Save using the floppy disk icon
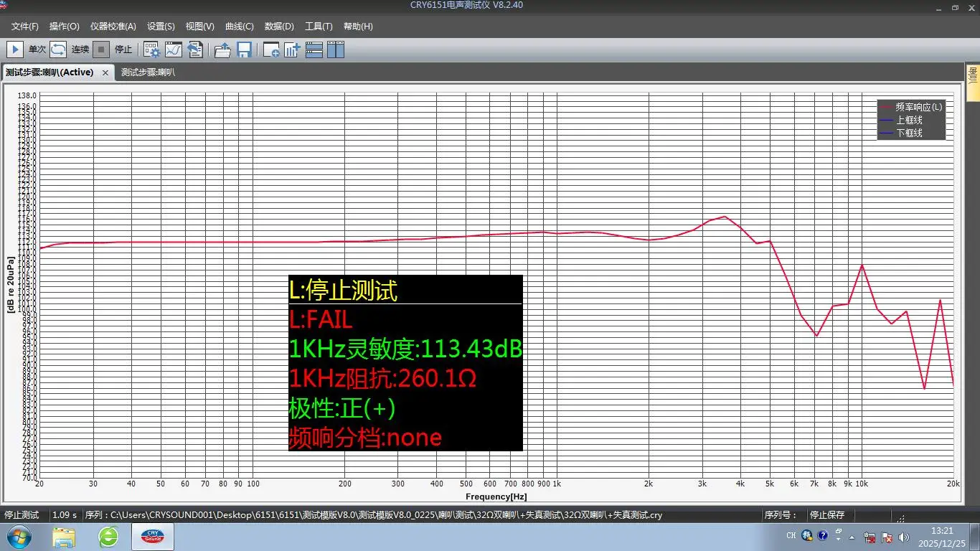 [x=244, y=50]
